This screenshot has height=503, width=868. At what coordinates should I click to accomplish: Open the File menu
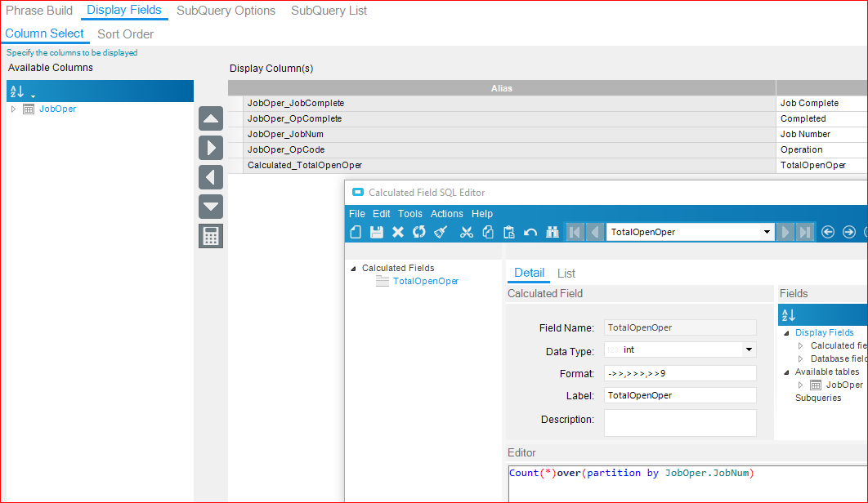click(x=357, y=214)
